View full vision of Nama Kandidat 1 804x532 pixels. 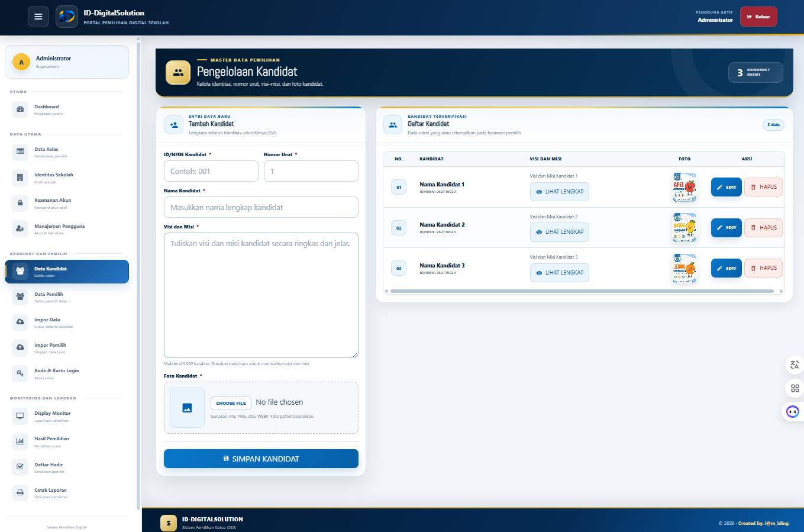click(x=560, y=192)
